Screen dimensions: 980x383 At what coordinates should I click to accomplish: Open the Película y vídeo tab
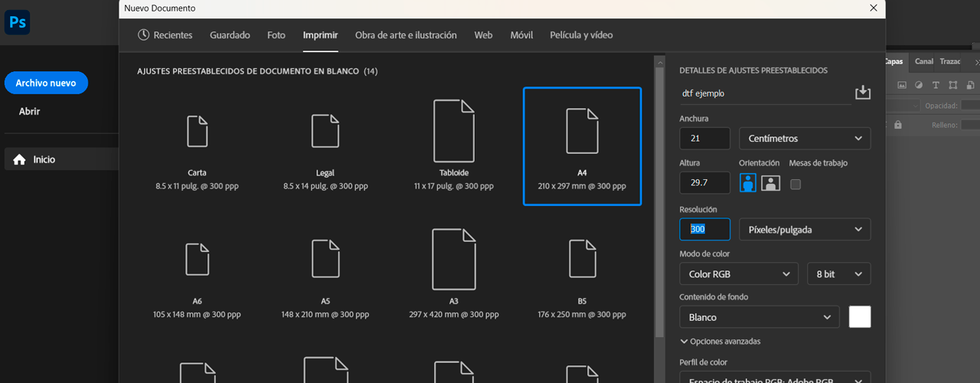(x=581, y=34)
